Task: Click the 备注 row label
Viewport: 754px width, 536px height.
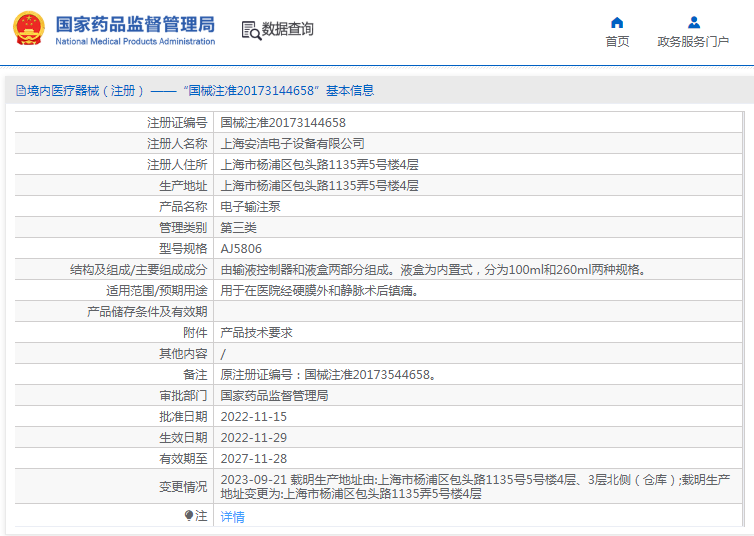Action: [x=195, y=375]
